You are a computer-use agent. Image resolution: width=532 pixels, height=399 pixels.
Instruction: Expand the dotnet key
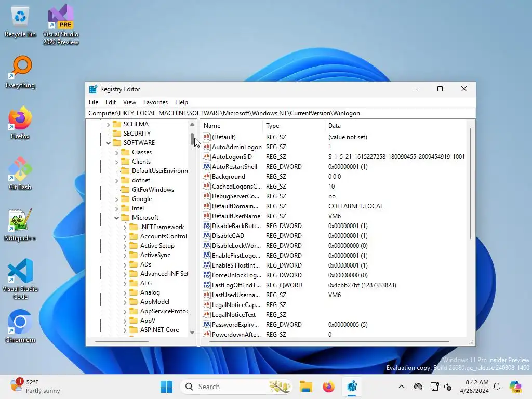[x=117, y=180]
